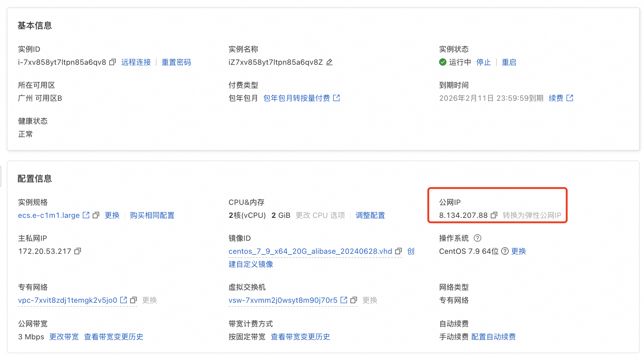The width and height of the screenshot is (644, 357).
Task: Copy the public IP 8.134.207.88
Action: (494, 215)
